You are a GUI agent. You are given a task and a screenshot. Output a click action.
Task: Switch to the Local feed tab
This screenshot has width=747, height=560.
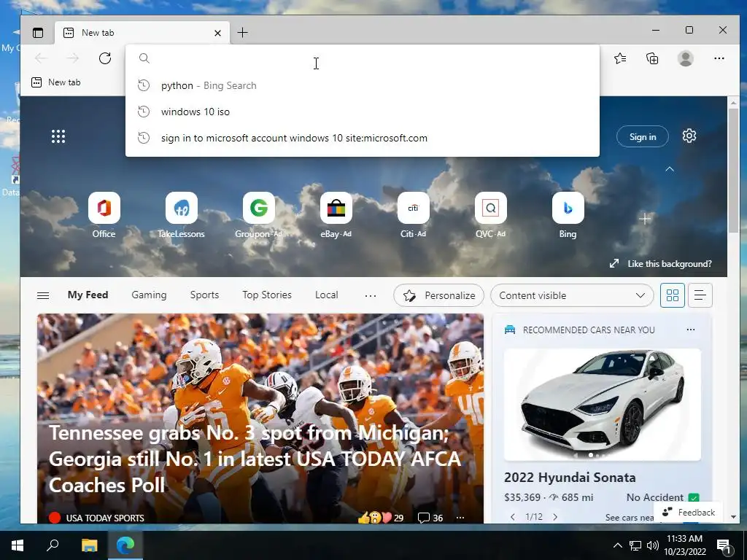tap(326, 295)
